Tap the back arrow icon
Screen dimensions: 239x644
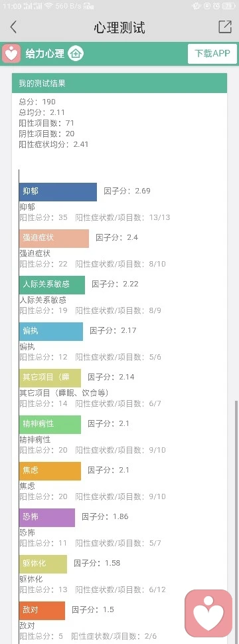[x=13, y=27]
